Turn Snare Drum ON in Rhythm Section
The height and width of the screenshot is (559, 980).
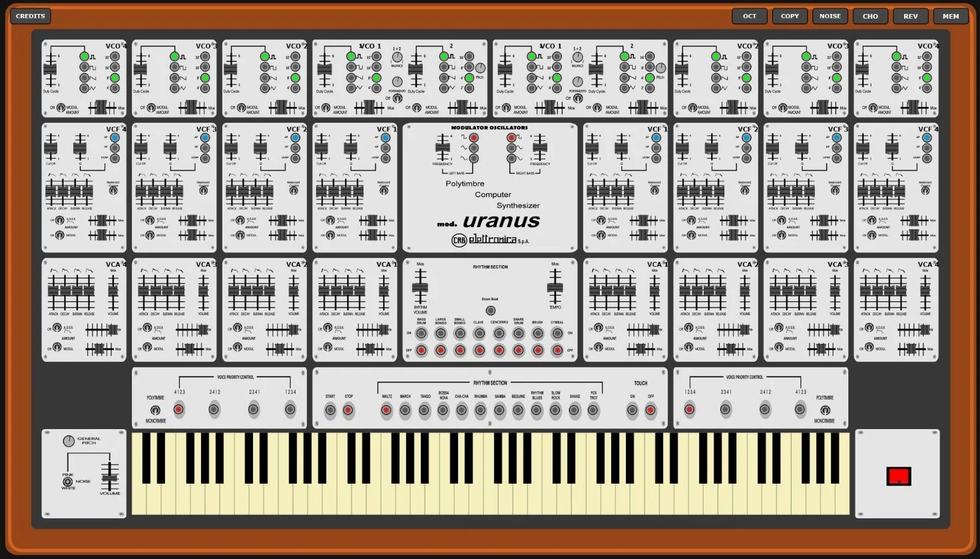(518, 333)
